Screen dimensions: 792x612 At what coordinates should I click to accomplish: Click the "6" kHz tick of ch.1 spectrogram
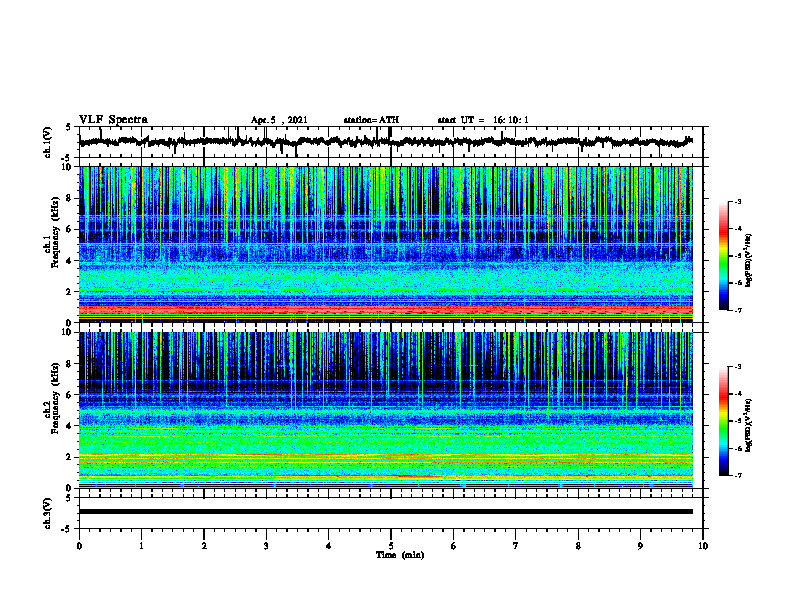pos(69,229)
